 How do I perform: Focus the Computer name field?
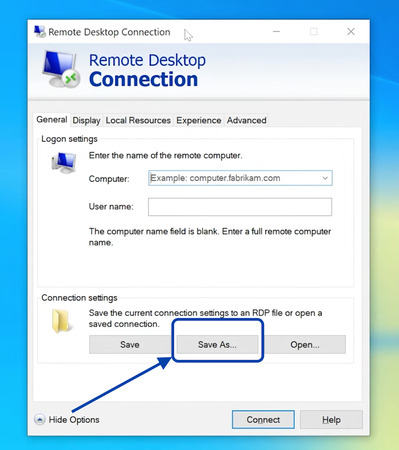click(x=240, y=178)
